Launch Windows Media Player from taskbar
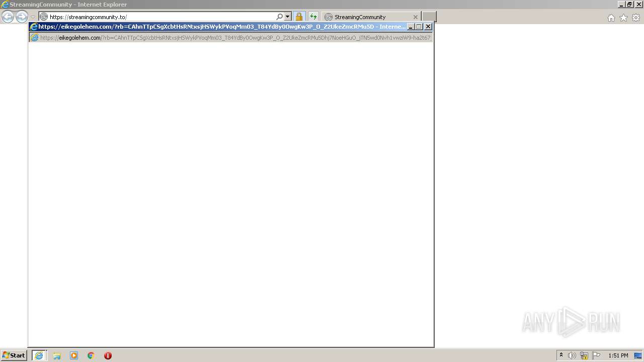644x362 pixels. 74,355
